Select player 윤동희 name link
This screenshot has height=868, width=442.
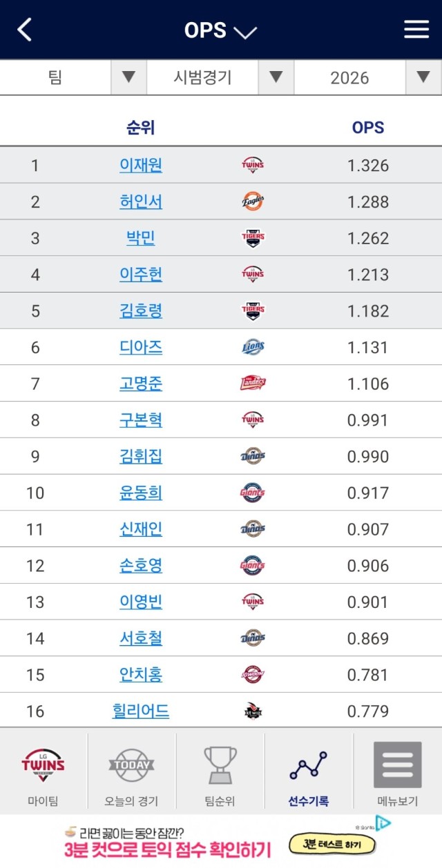click(141, 493)
